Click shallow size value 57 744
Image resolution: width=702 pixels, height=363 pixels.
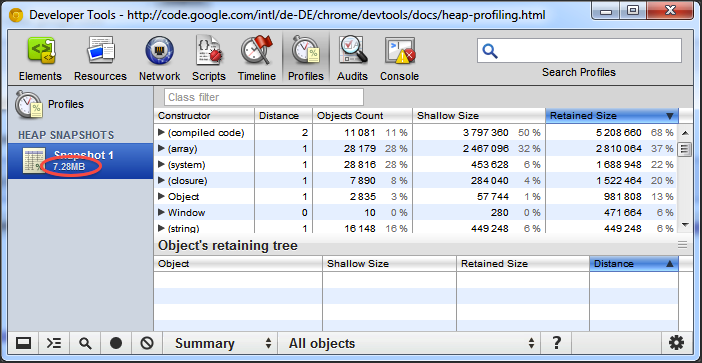click(492, 196)
